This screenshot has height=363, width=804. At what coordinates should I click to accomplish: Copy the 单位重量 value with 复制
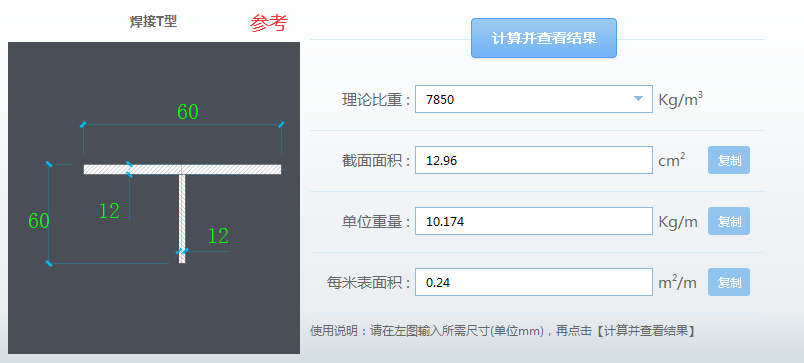coord(729,221)
